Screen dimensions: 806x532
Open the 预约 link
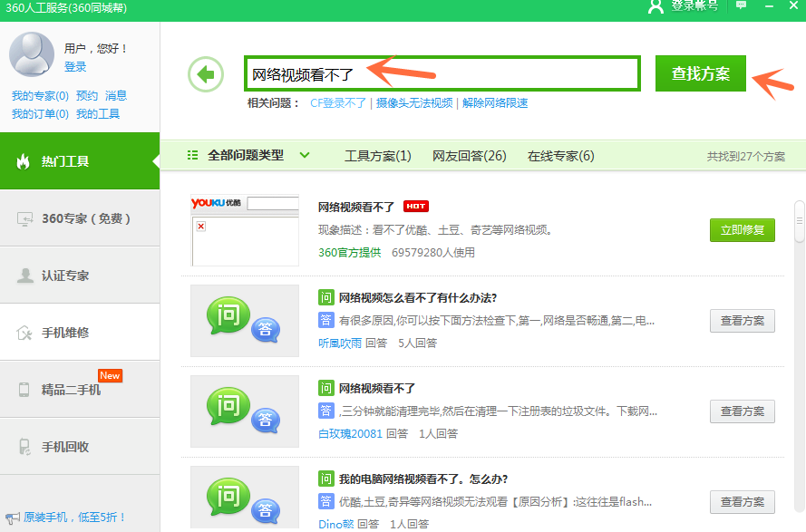coord(87,95)
